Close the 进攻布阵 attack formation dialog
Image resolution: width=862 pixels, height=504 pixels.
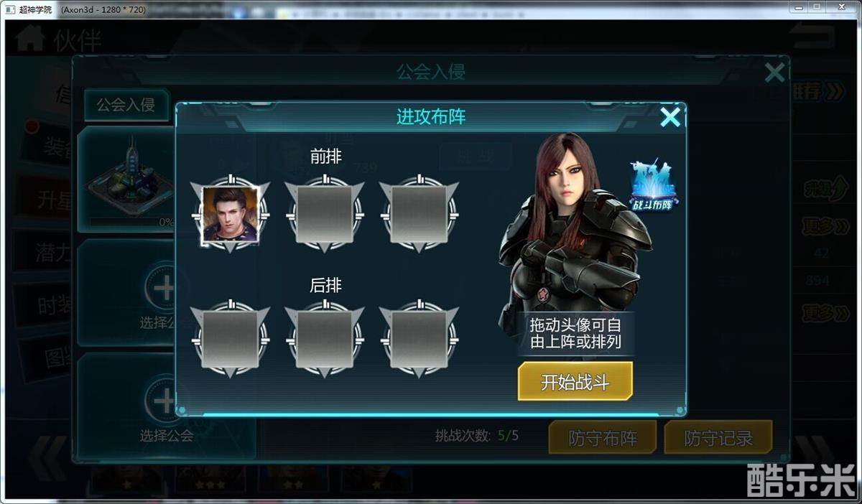pos(669,117)
